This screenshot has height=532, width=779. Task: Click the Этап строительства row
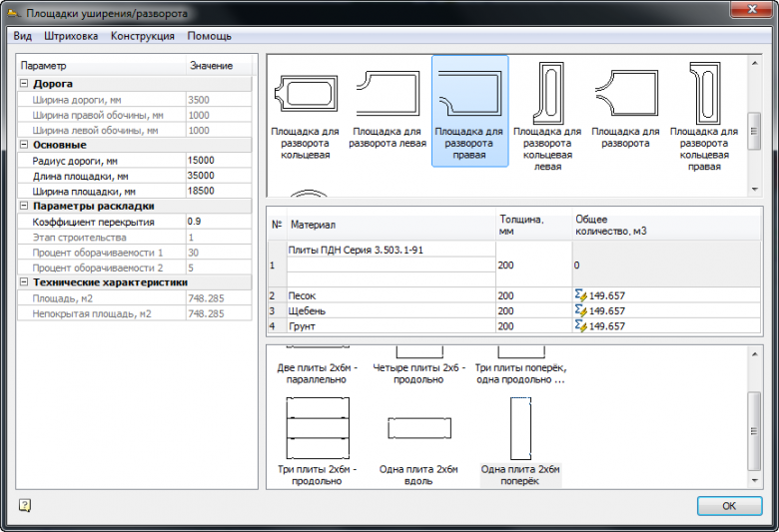[x=135, y=237]
